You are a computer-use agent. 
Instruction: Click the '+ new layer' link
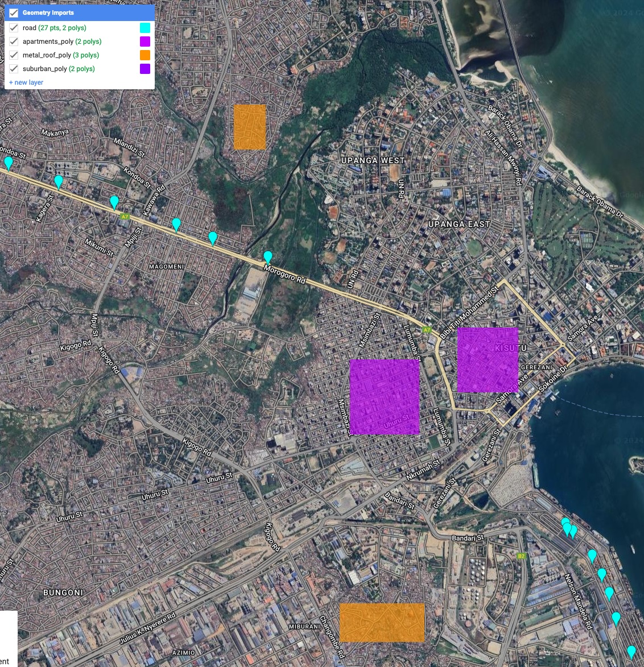(26, 82)
